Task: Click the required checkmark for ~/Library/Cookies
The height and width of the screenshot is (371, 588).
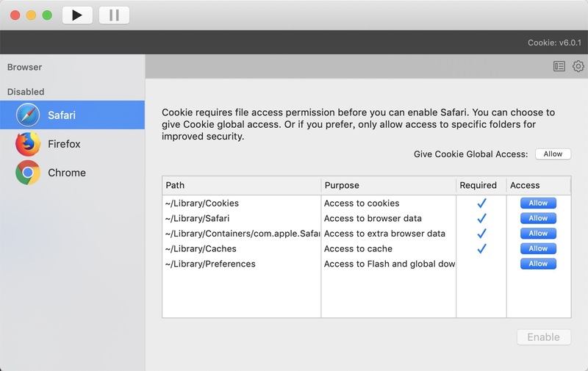Action: pos(482,203)
